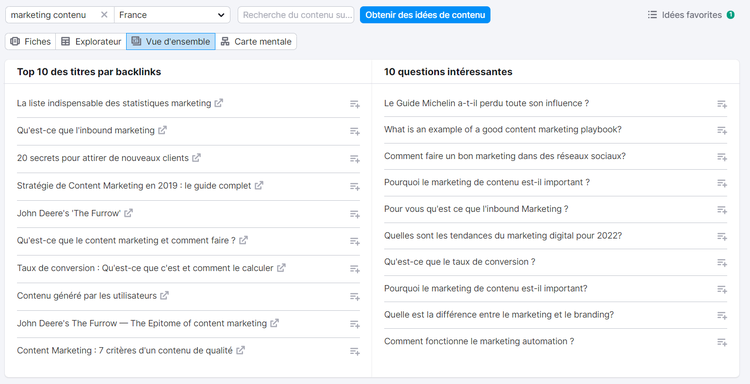Open title '20 secrets pour attirer de nouveaux clients'
Image resolution: width=750 pixels, height=384 pixels.
point(103,158)
